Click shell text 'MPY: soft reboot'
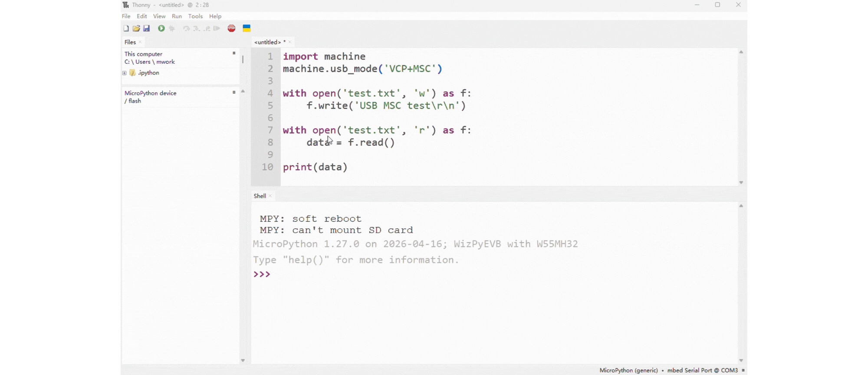This screenshot has width=868, height=375. pos(310,219)
